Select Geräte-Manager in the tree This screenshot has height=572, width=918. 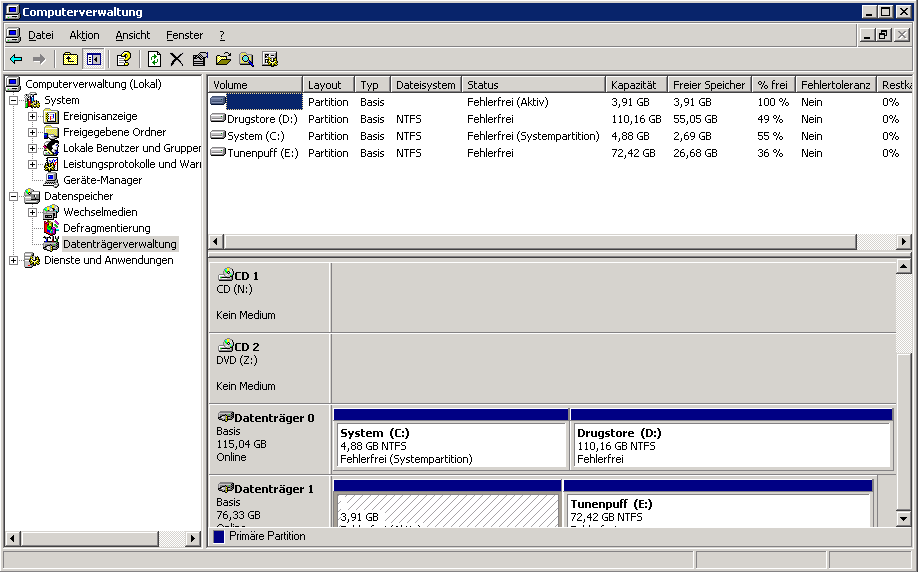click(x=102, y=180)
